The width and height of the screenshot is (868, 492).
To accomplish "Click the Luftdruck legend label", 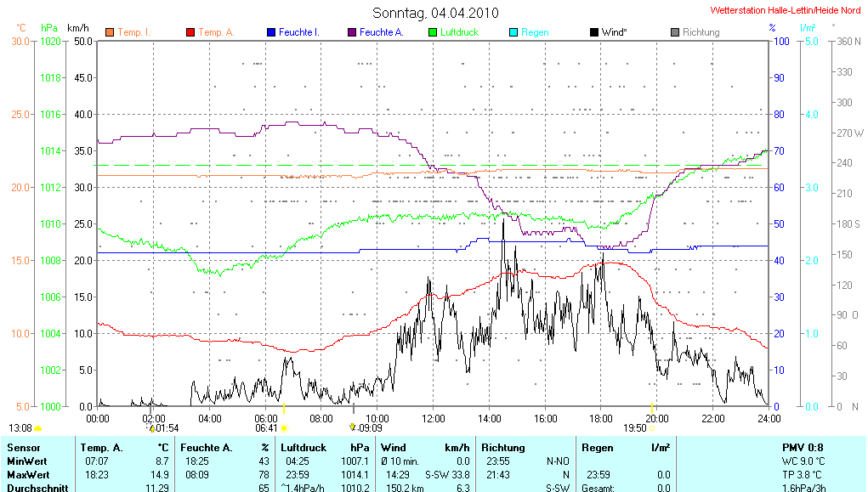I will (458, 32).
